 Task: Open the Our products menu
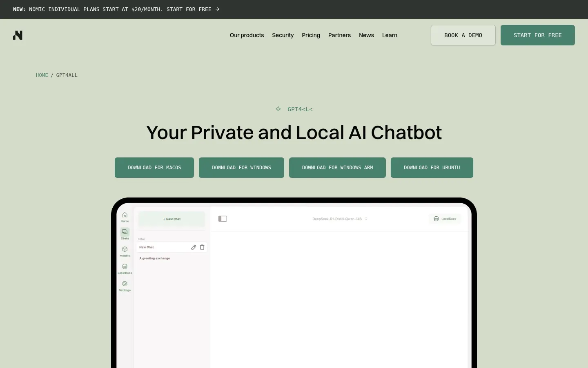[247, 35]
